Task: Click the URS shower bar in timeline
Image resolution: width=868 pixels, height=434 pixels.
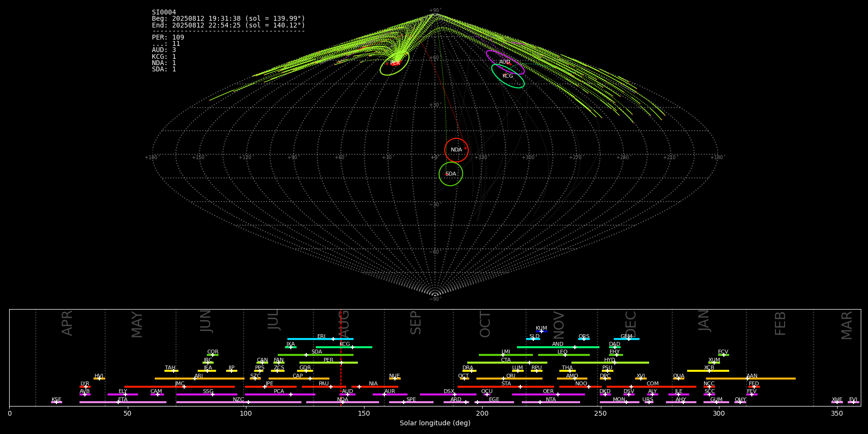Action: pos(649,402)
